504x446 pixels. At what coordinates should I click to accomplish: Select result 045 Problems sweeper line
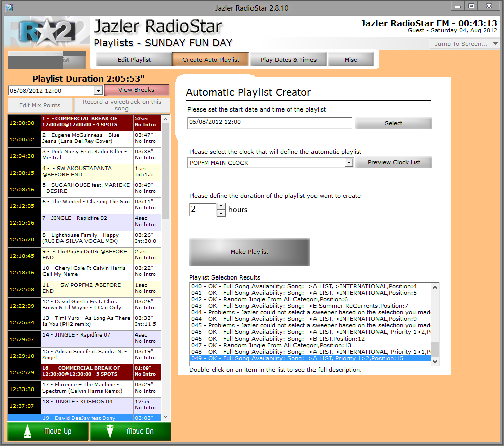click(x=310, y=325)
